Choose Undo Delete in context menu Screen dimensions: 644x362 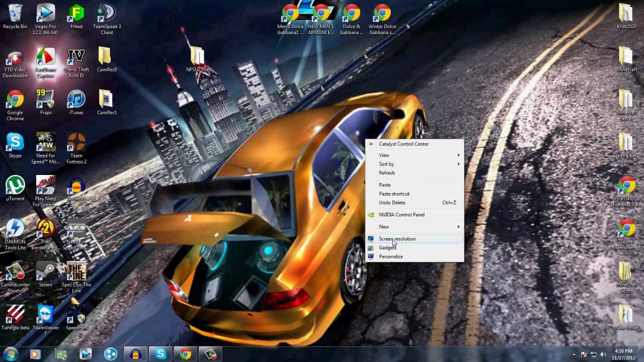click(x=414, y=203)
